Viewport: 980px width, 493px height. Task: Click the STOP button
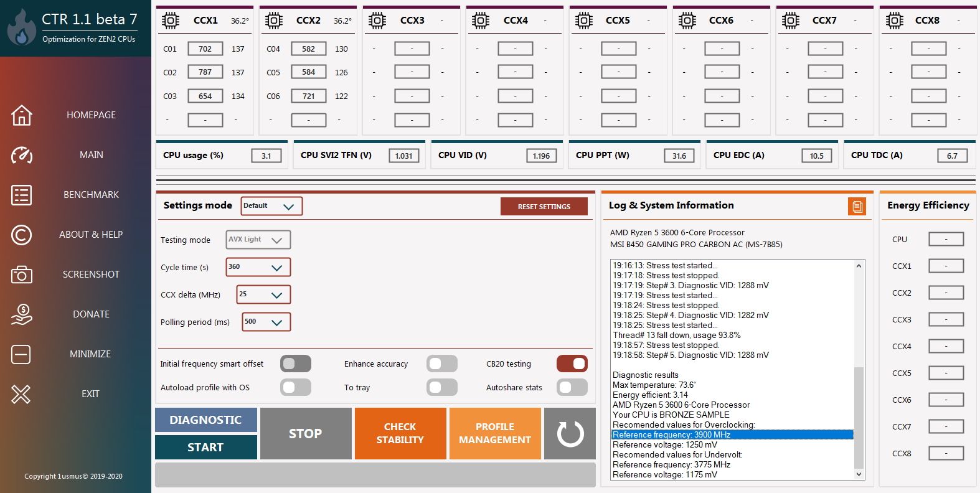coord(306,434)
